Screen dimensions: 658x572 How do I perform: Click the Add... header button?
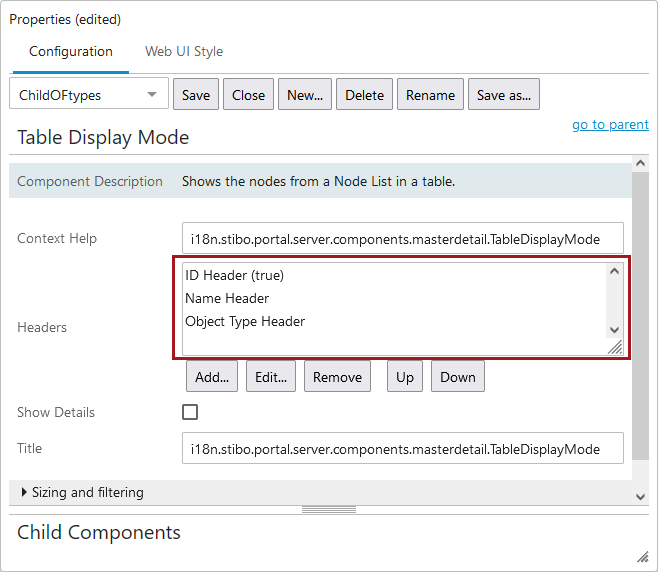pos(212,377)
